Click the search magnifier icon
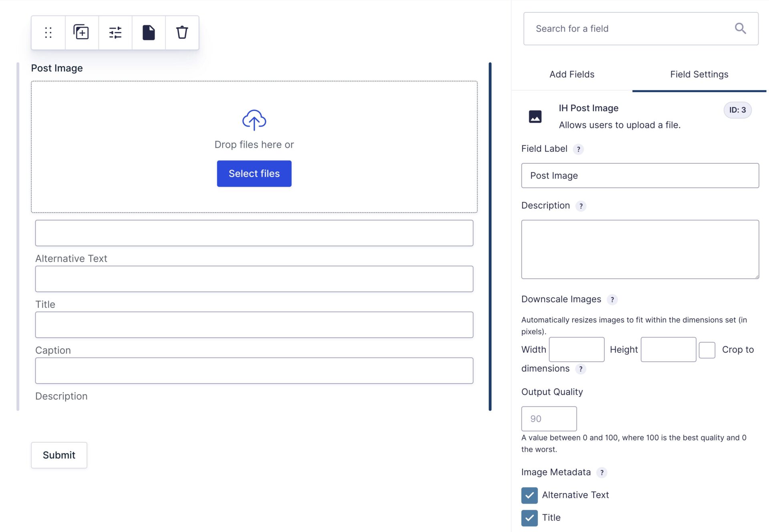Viewport: 769px width, 532px height. [740, 28]
